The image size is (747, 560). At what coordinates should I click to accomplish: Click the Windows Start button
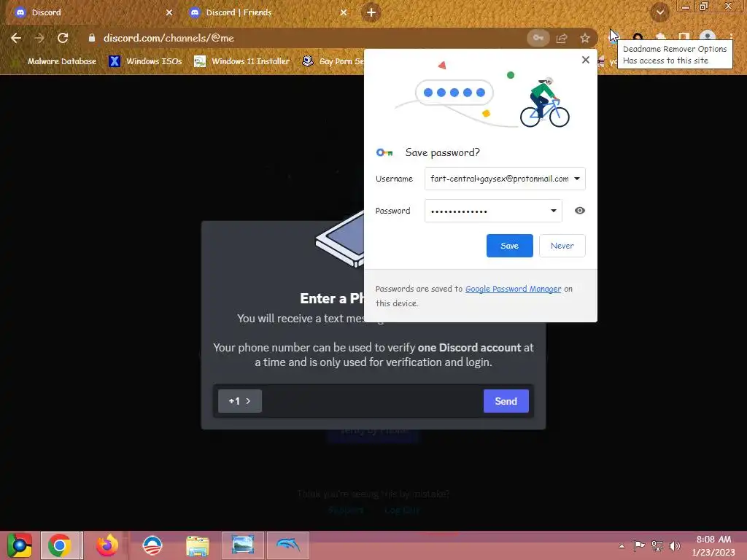click(x=19, y=545)
